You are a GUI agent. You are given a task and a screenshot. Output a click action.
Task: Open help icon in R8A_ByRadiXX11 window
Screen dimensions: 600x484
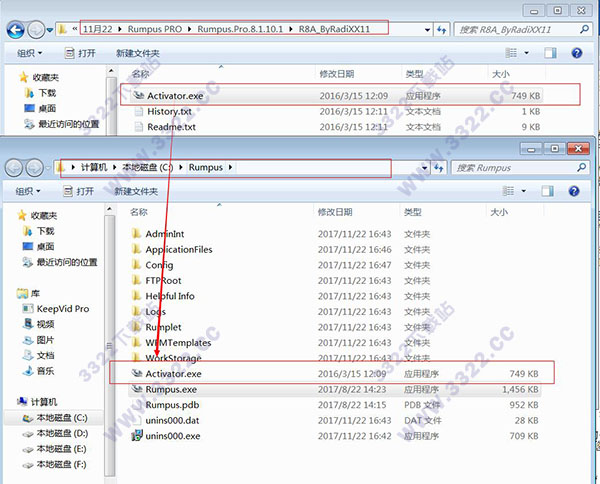coord(577,53)
